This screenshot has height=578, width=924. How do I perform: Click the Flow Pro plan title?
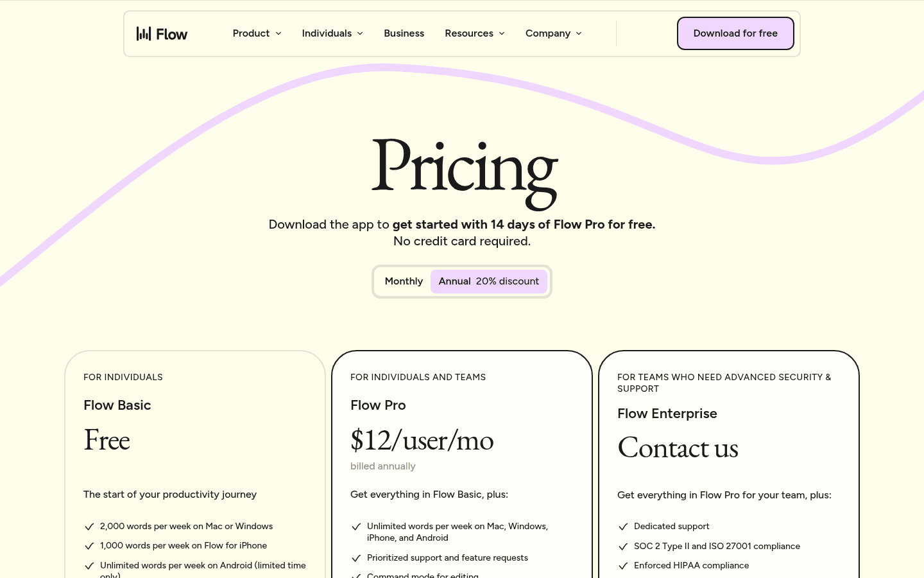378,405
